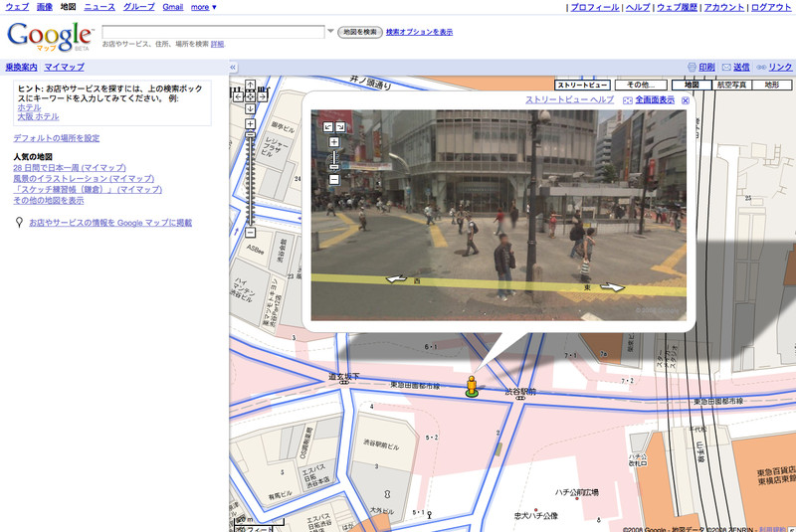Click the 印刷 print link
The image size is (796, 532).
point(706,67)
